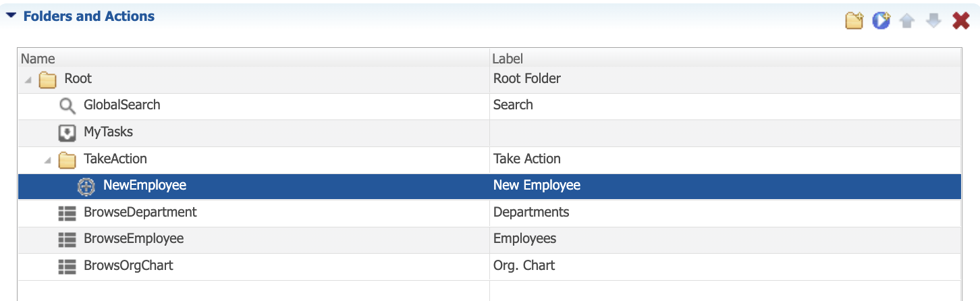Image resolution: width=980 pixels, height=301 pixels.
Task: Click the GlobalSearch magnifier icon
Action: (x=67, y=105)
